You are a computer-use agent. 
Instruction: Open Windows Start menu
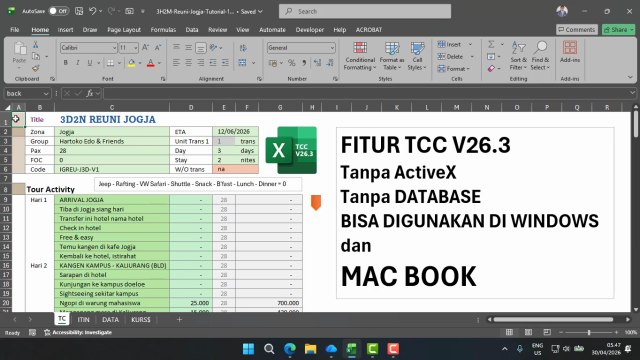[x=248, y=349]
